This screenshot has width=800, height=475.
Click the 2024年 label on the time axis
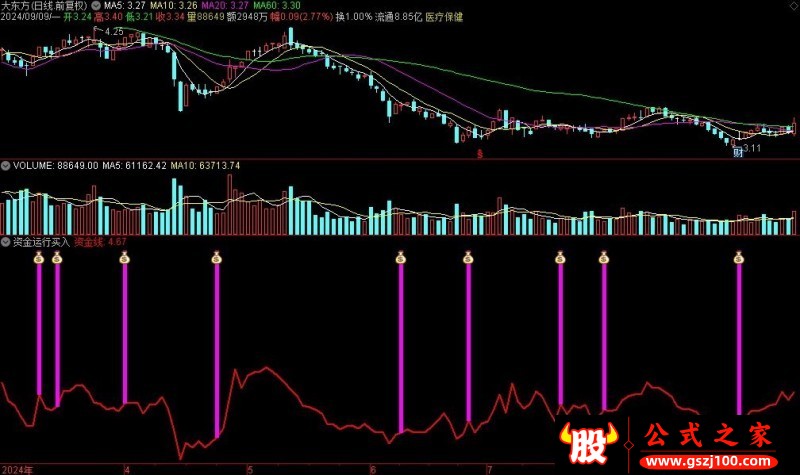tap(16, 469)
